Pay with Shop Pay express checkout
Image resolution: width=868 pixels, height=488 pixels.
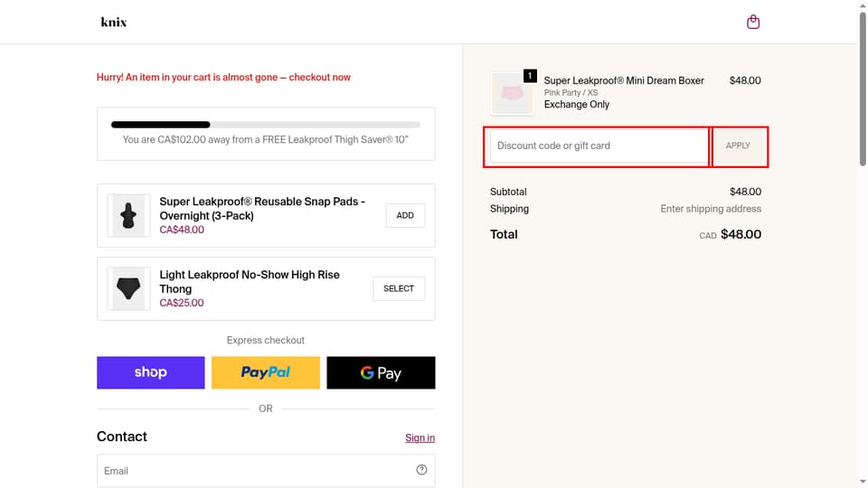pos(151,372)
